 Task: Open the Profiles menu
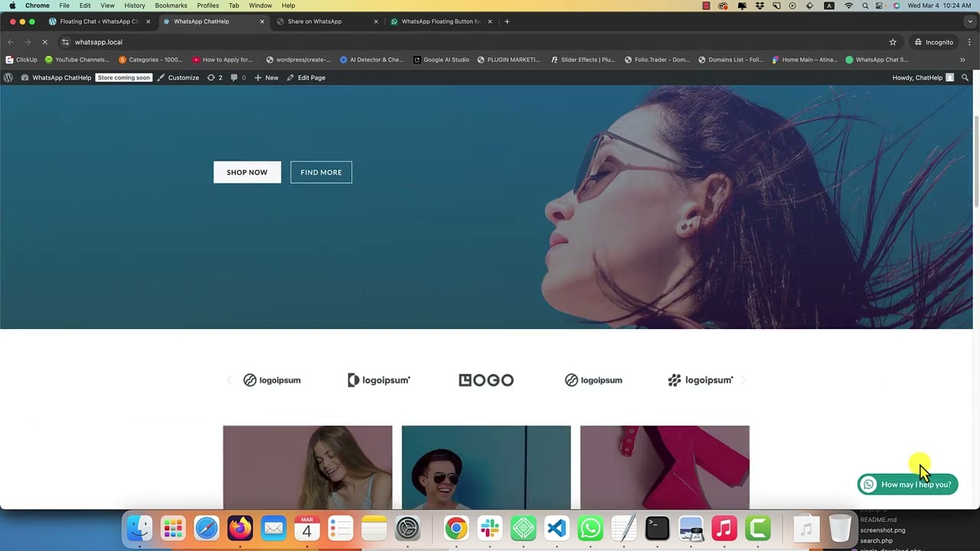coord(207,5)
